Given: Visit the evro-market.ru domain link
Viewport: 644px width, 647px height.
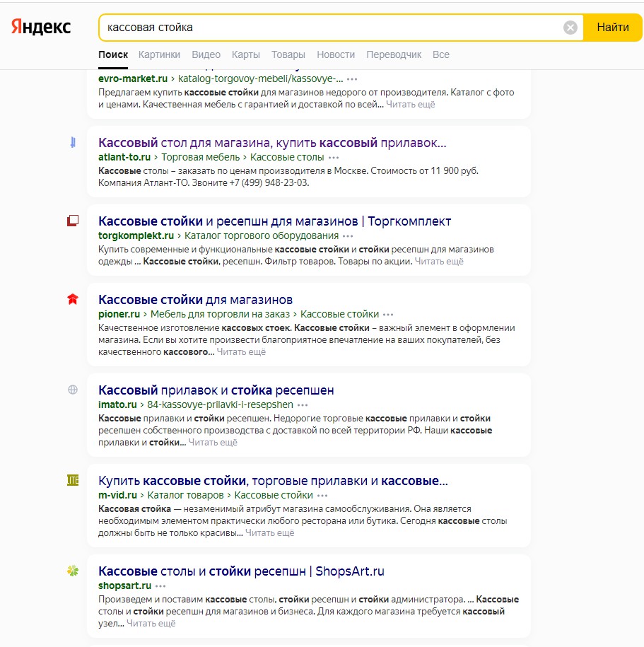Looking at the screenshot, I should [133, 78].
